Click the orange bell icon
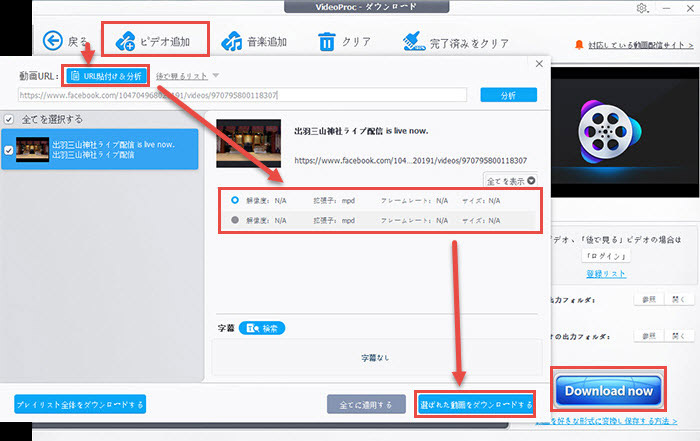 [579, 45]
